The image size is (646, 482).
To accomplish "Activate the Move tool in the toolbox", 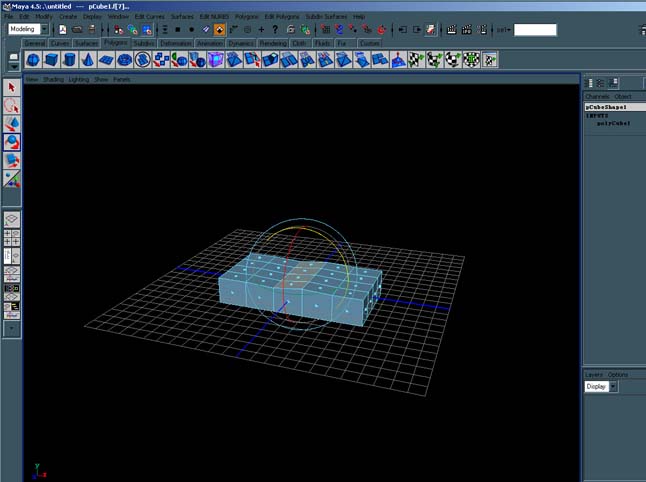I will click(x=12, y=124).
